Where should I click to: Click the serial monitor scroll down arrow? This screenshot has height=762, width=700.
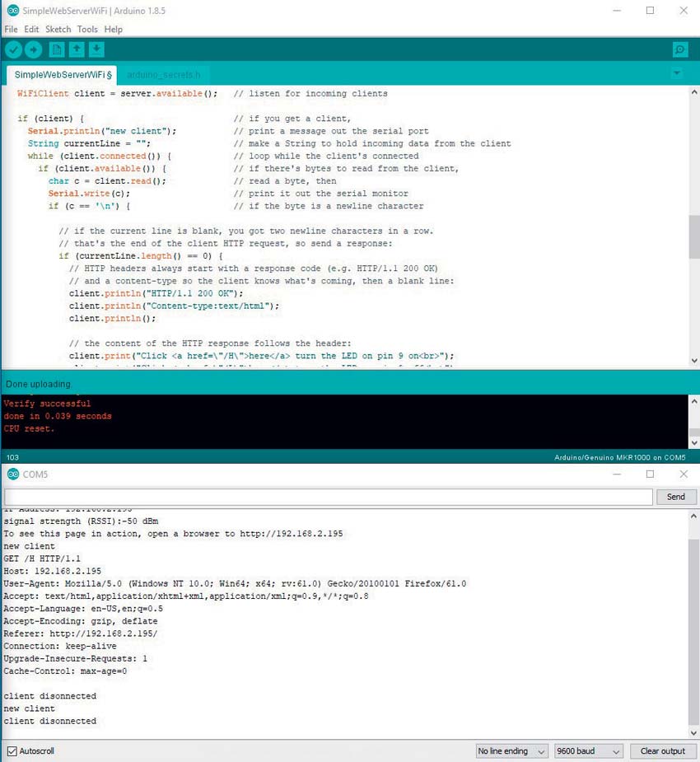click(x=693, y=733)
